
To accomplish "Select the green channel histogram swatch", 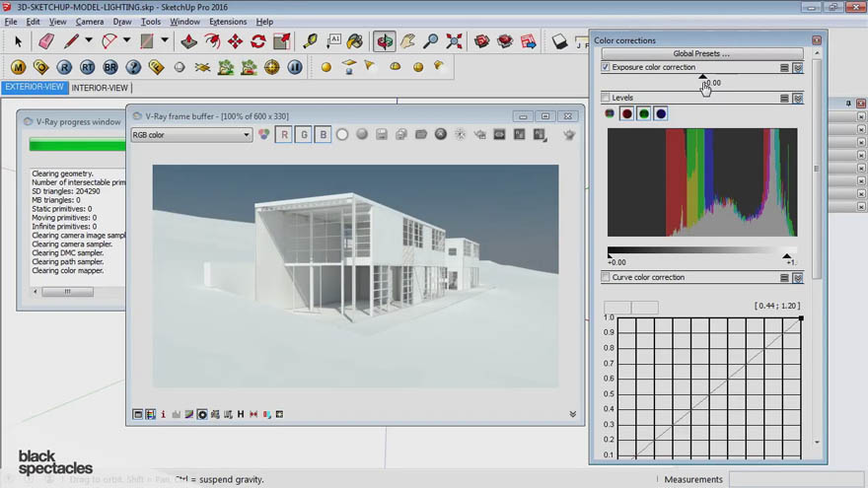I will 644,114.
